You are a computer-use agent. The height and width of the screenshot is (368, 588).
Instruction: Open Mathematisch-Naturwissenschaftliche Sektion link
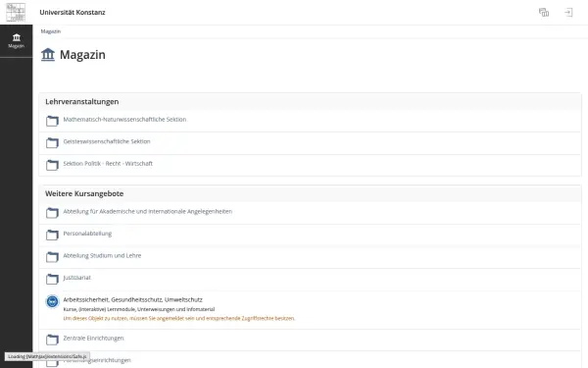pos(124,120)
